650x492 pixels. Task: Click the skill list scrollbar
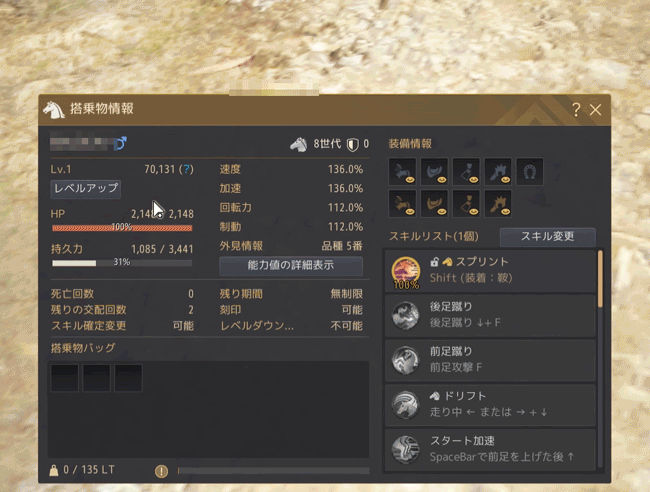600,279
